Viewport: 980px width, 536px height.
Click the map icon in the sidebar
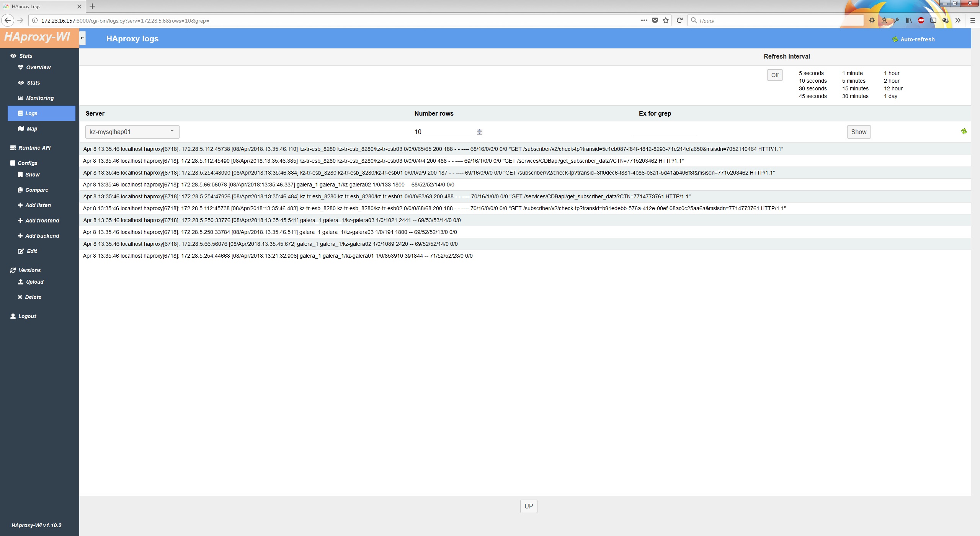click(x=21, y=129)
